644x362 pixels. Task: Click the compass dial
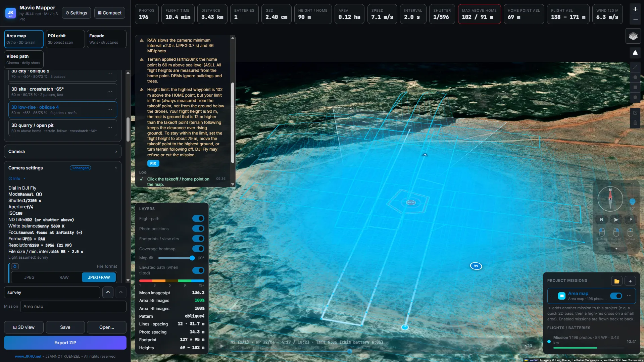tap(610, 199)
